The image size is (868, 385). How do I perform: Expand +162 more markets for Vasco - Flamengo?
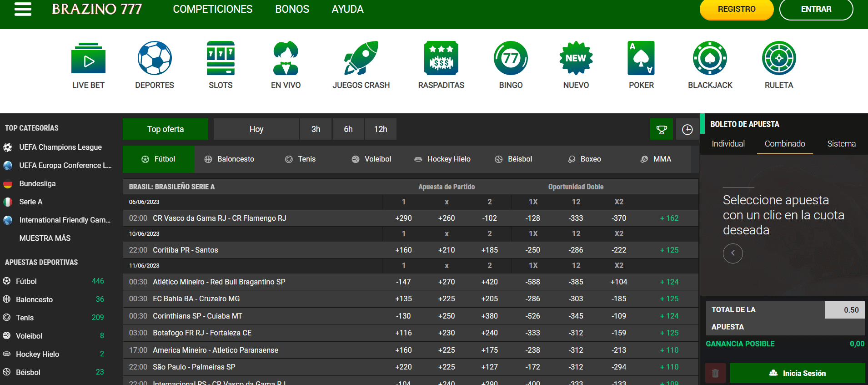(x=669, y=218)
